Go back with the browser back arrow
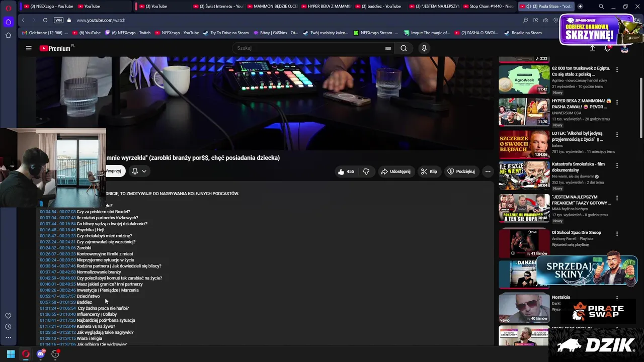Image resolution: width=644 pixels, height=362 pixels. [23, 20]
